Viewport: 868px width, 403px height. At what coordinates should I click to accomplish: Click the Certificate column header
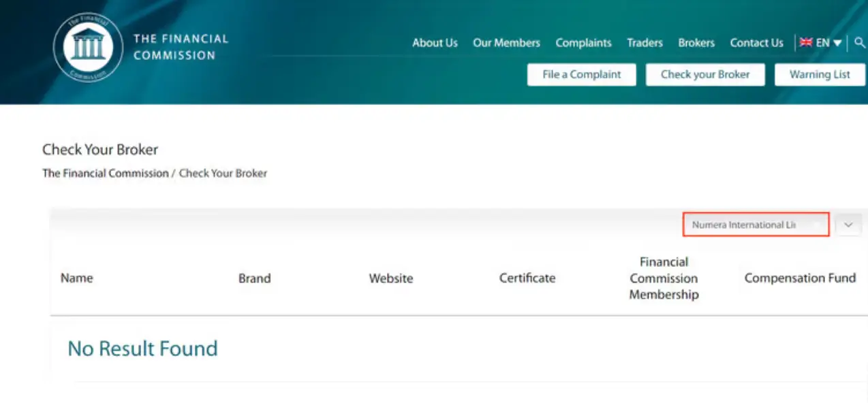(527, 278)
